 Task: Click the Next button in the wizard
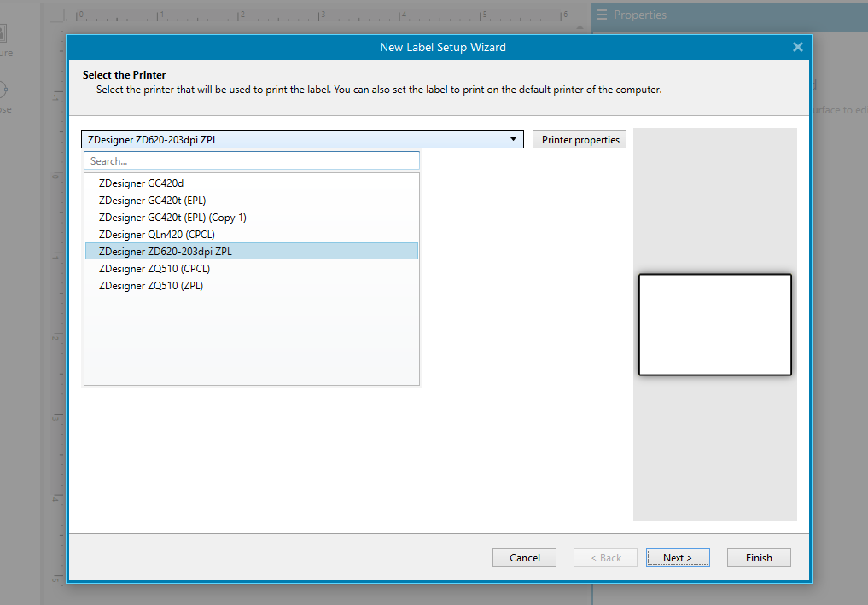pos(677,556)
